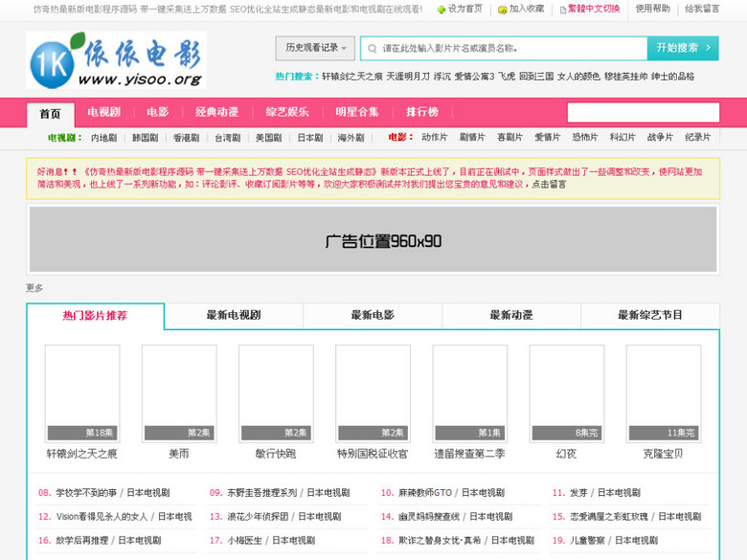This screenshot has width=747, height=560.
Task: Click the star icon beside 加入收藏
Action: click(502, 10)
